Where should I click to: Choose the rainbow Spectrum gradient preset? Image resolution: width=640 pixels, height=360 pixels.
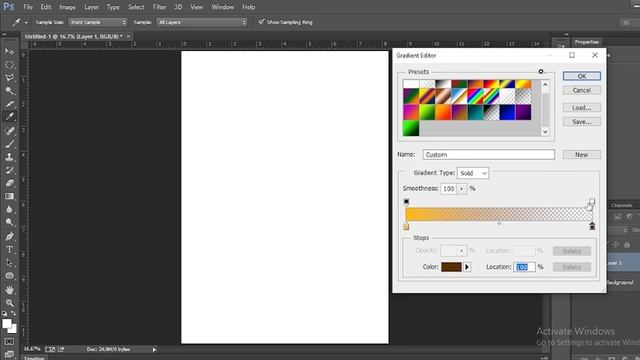475,96
